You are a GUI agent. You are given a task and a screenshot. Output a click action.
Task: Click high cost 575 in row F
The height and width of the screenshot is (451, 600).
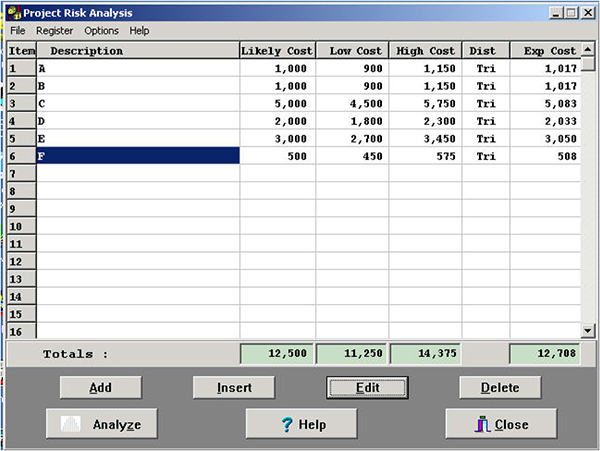tap(425, 156)
